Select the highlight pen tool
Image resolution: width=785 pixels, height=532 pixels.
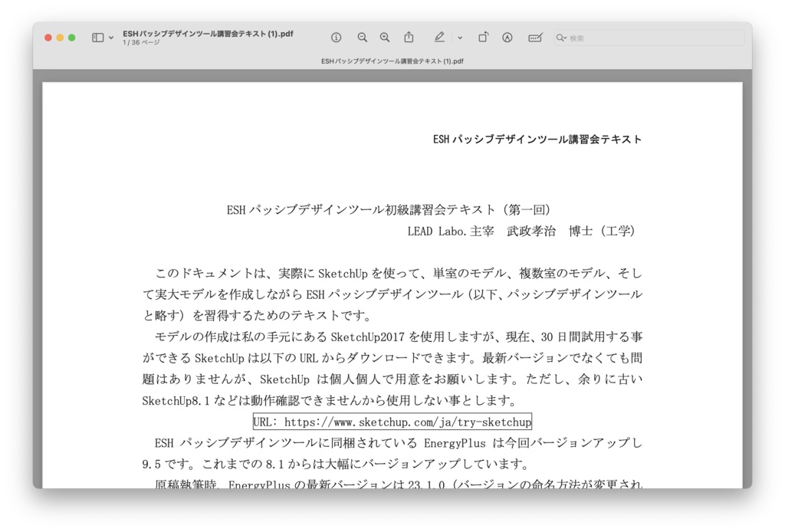pyautogui.click(x=439, y=37)
